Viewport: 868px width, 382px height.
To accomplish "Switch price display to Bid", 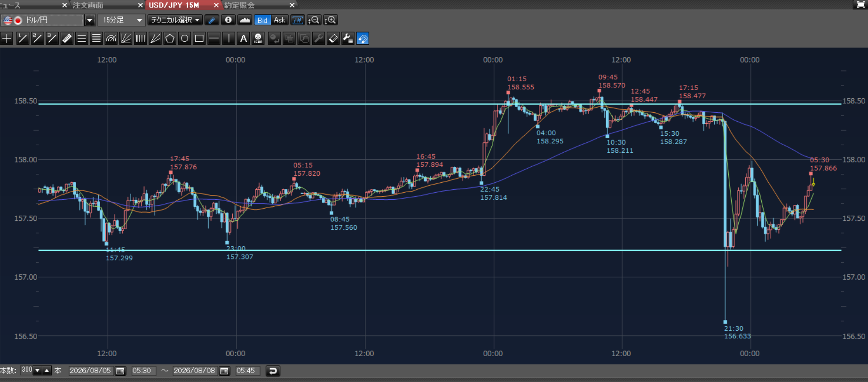I will click(262, 20).
